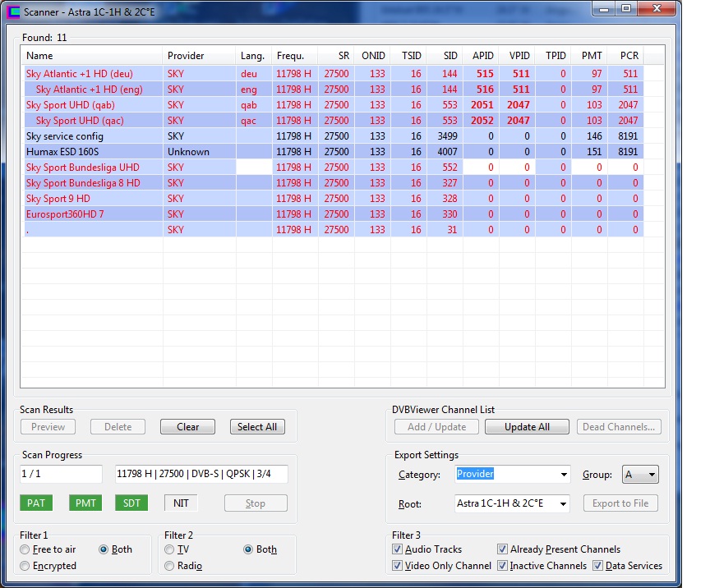The height and width of the screenshot is (588, 710).
Task: Sort by the TSID column header
Action: pyautogui.click(x=408, y=56)
